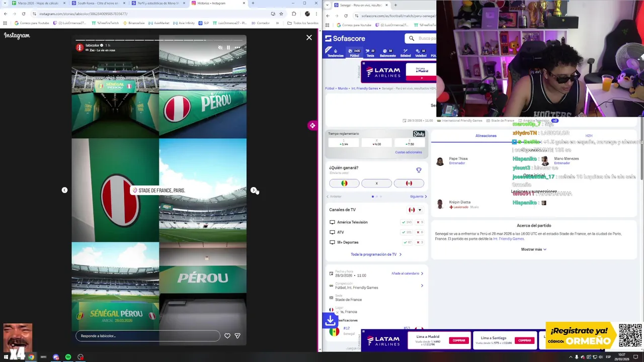Go to 'Siguiente' card

pos(418,197)
